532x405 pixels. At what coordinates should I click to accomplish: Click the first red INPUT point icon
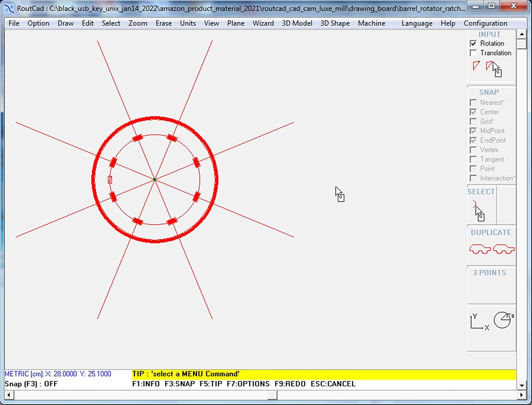pos(476,66)
